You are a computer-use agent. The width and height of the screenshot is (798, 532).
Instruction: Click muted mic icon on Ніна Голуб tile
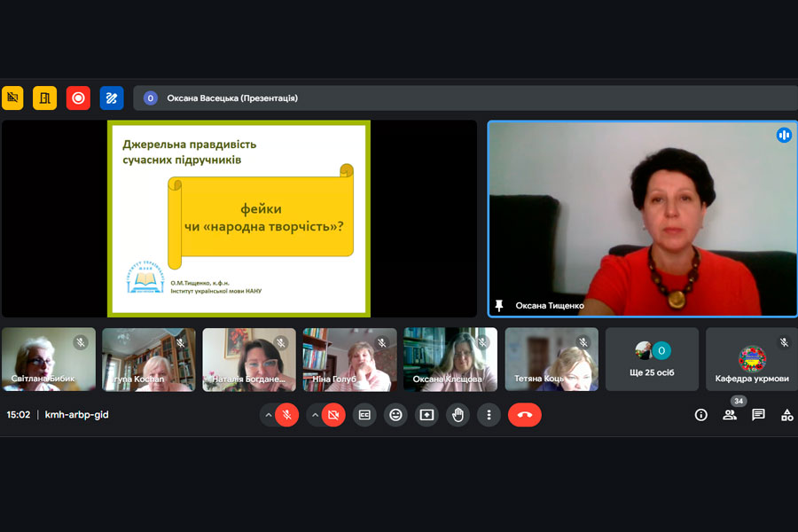click(x=381, y=342)
